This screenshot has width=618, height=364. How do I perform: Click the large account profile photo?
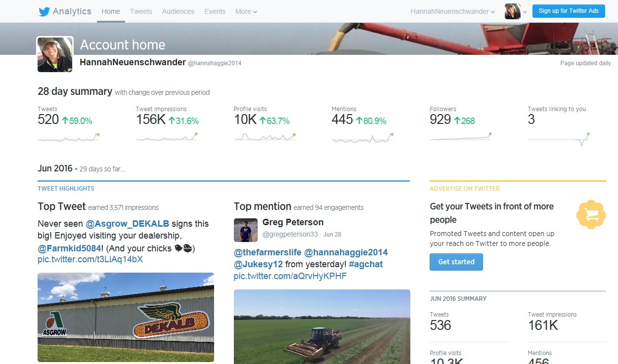[x=55, y=54]
